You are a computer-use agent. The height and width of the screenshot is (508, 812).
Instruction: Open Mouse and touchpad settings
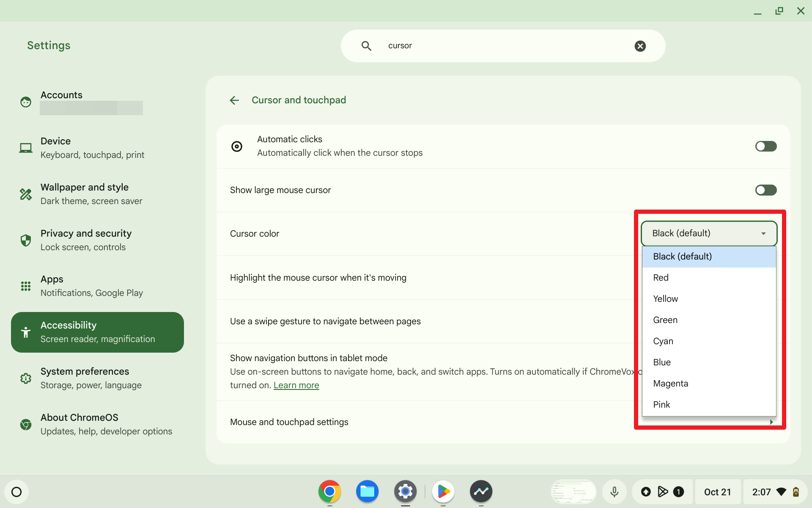289,421
